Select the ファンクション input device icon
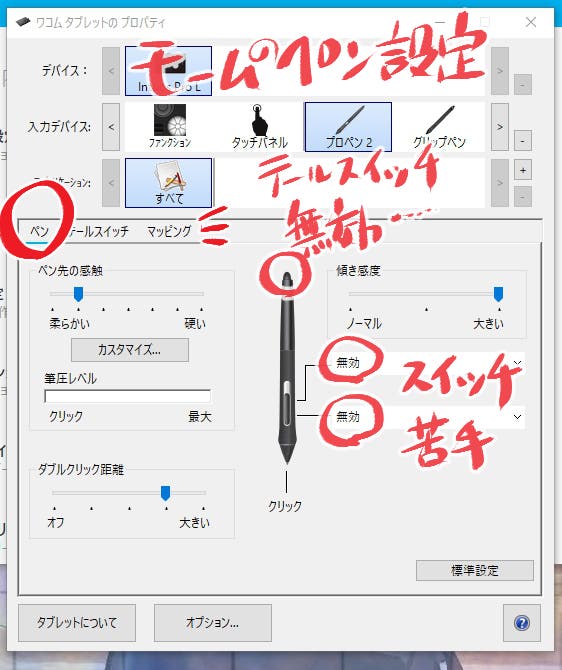Image resolution: width=562 pixels, height=670 pixels. [x=170, y=126]
